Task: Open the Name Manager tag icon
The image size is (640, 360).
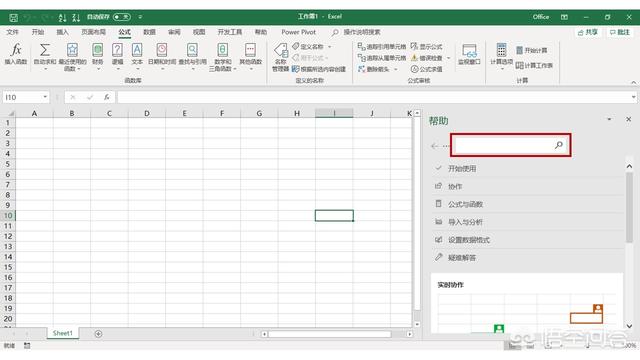Action: 281,51
